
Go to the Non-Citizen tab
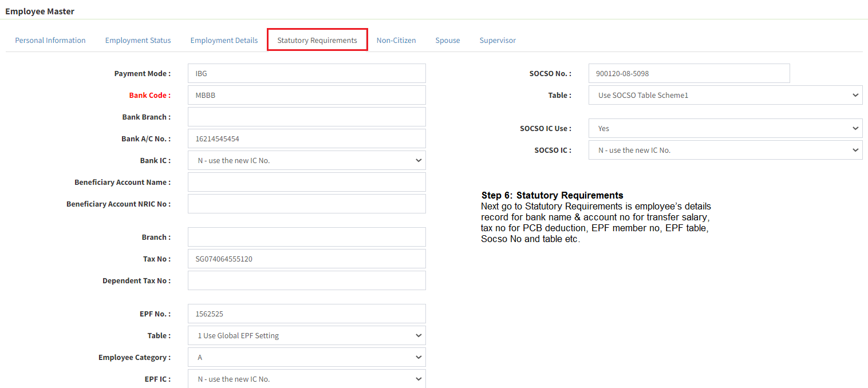click(x=396, y=40)
